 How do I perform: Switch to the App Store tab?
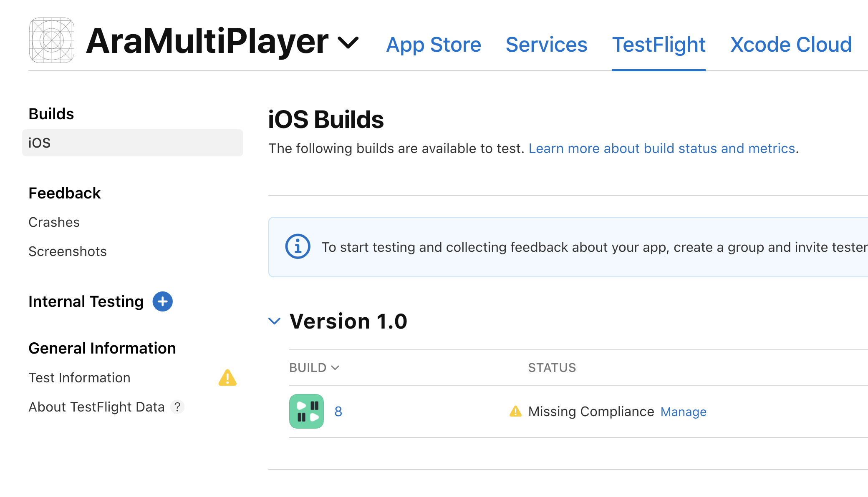[434, 45]
